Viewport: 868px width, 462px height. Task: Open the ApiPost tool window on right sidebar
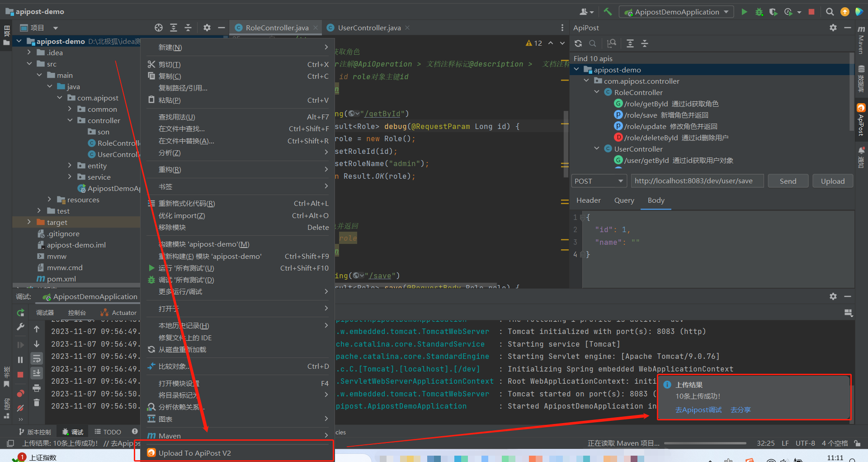[861, 119]
